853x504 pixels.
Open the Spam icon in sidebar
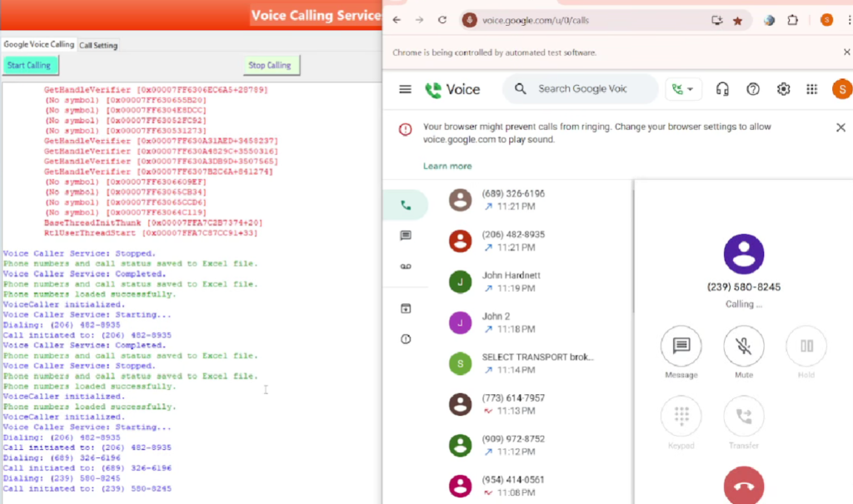pyautogui.click(x=406, y=339)
